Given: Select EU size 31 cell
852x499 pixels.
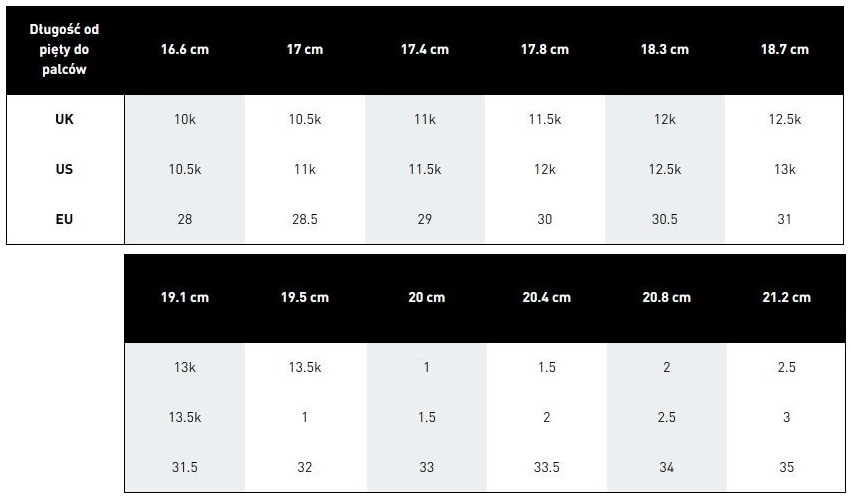Looking at the screenshot, I should [x=785, y=219].
